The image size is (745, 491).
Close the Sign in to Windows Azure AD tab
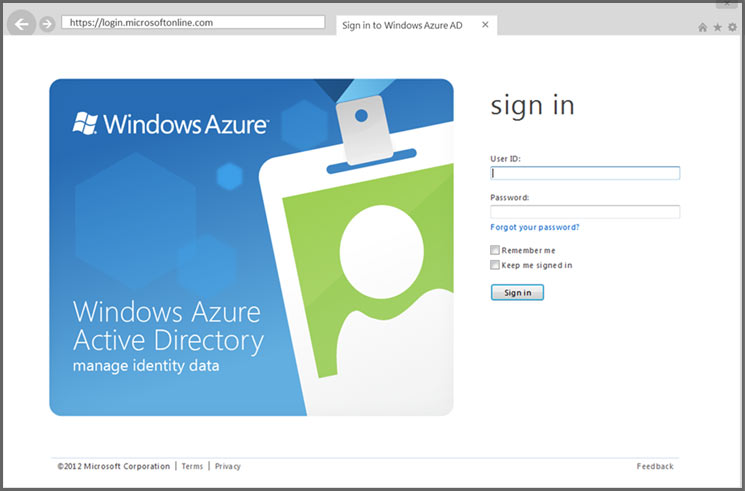click(485, 25)
